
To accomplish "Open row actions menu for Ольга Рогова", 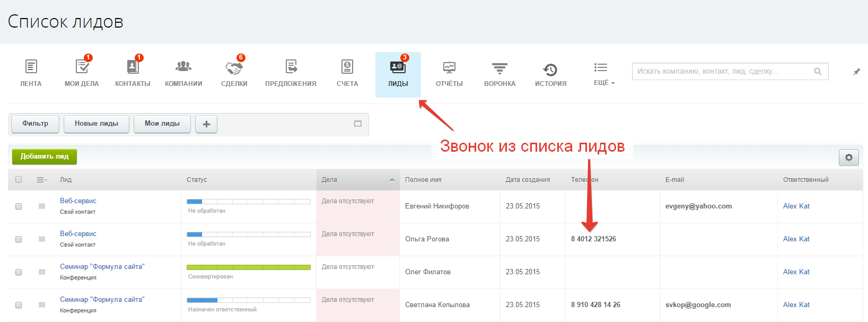I will click(x=42, y=239).
